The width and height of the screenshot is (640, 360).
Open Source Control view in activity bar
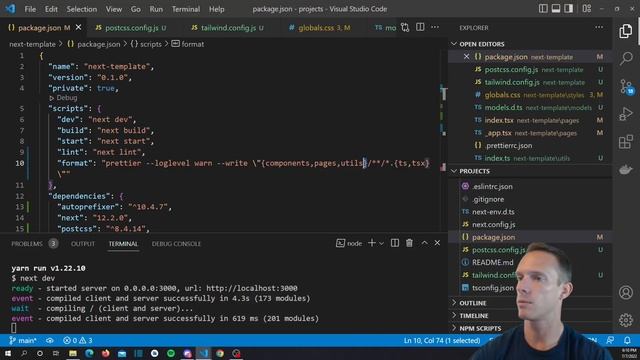tap(626, 87)
